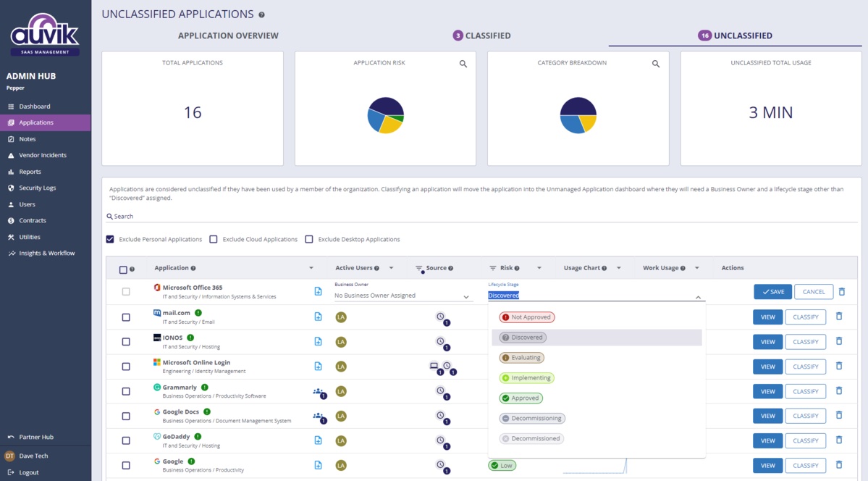Viewport: 868px width, 481px height.
Task: Select Vendor Incidents in the sidebar
Action: click(x=41, y=155)
